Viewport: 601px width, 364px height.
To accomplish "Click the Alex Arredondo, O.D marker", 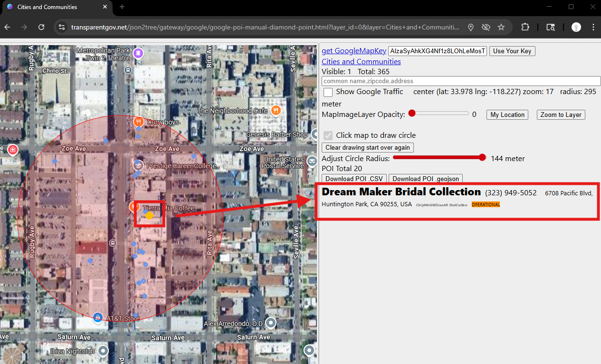I will [x=271, y=323].
